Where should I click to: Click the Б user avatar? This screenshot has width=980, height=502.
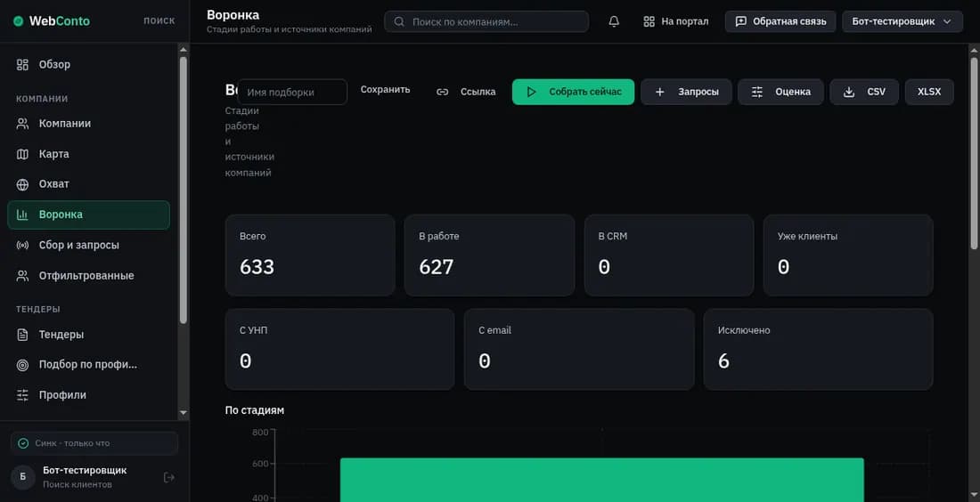pos(23,478)
